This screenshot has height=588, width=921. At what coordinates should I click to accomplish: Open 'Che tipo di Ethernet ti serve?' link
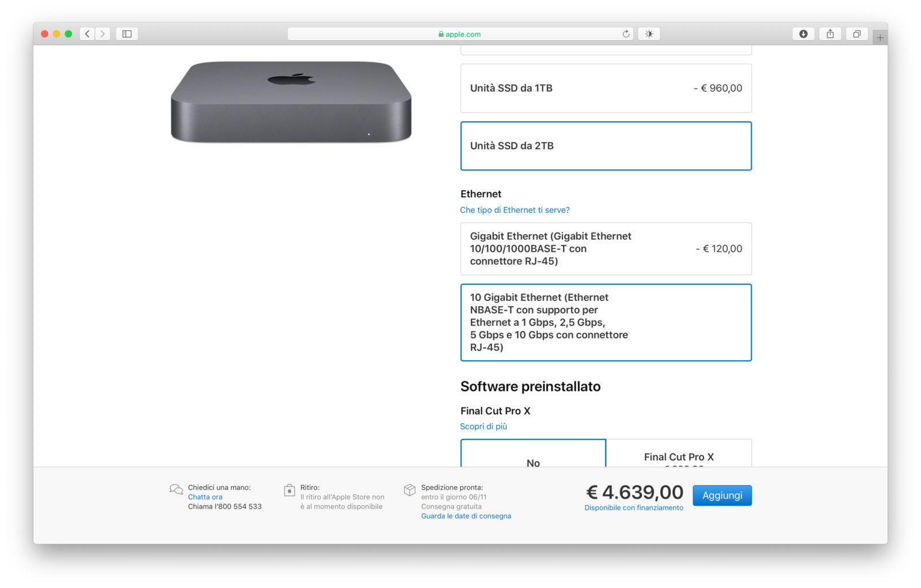coord(515,210)
